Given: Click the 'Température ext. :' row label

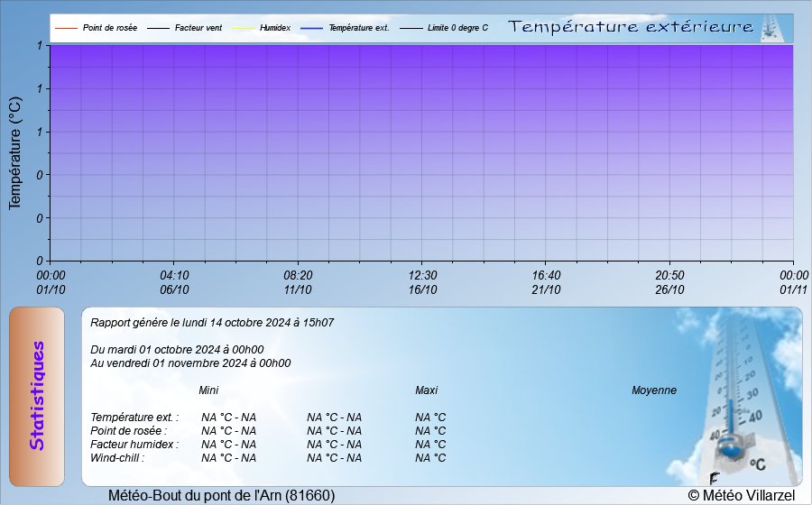Looking at the screenshot, I should coord(134,417).
